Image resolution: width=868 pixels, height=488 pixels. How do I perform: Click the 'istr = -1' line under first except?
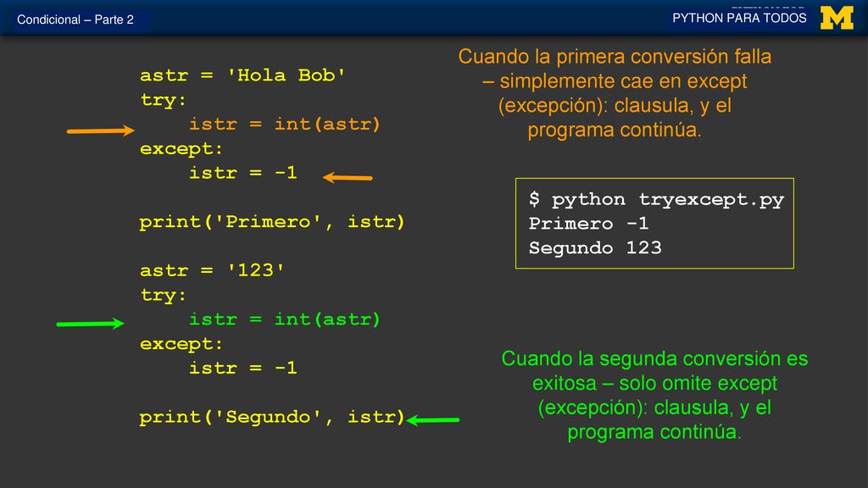tap(243, 173)
